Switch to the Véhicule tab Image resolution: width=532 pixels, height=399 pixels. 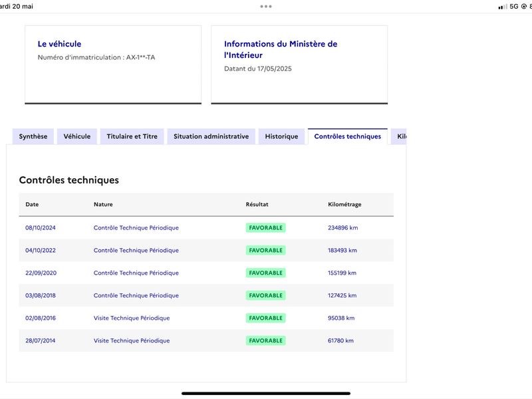77,136
